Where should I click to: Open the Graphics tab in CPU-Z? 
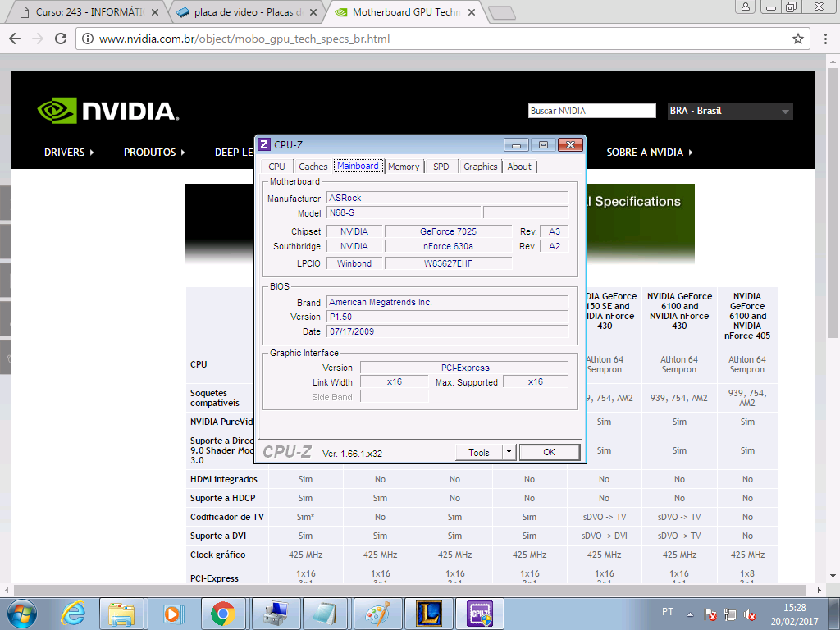(481, 167)
